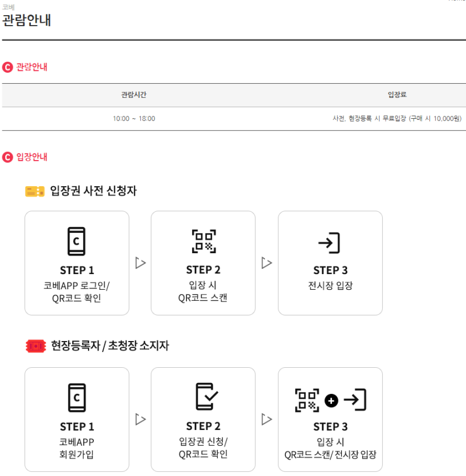Viewport: 466px width, 476px height.
Task: Click the 입장 시 QR코드 스캔 text
Action: [x=203, y=292]
